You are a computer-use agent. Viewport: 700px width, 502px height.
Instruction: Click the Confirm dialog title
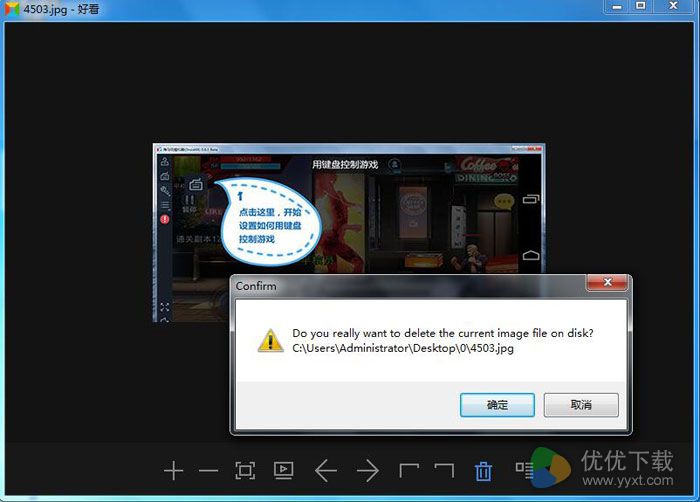point(256,286)
